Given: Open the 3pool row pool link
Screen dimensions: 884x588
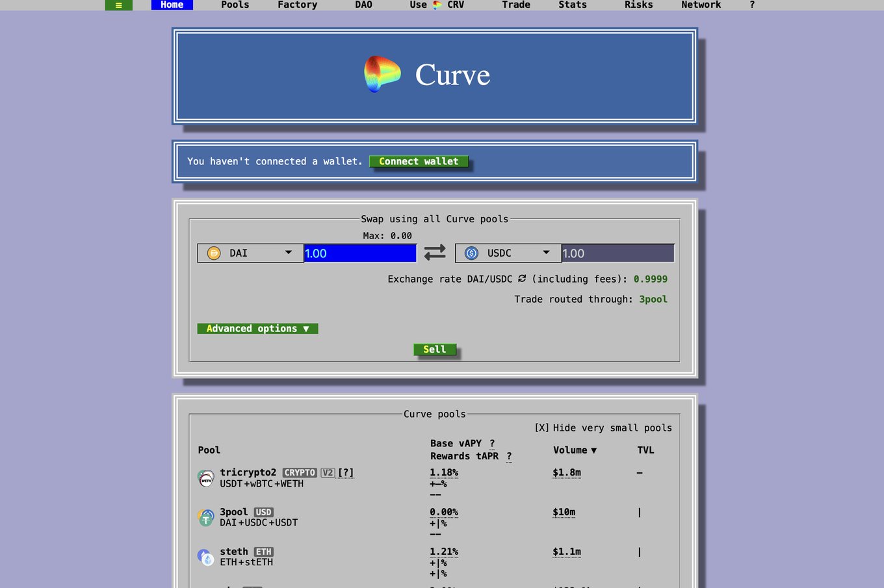Looking at the screenshot, I should (234, 512).
